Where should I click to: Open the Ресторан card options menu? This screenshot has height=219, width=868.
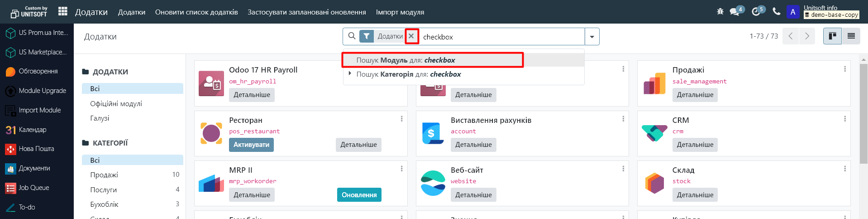401,119
